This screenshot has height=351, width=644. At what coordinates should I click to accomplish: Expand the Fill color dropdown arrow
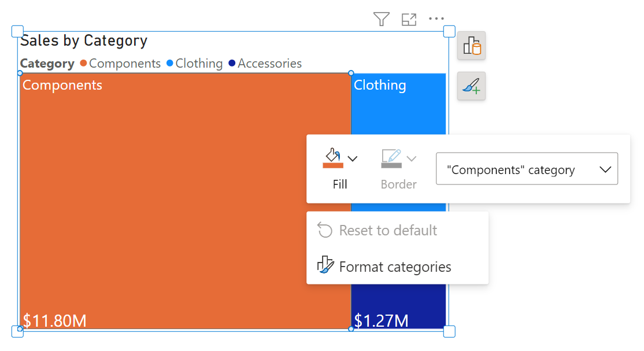pyautogui.click(x=353, y=158)
